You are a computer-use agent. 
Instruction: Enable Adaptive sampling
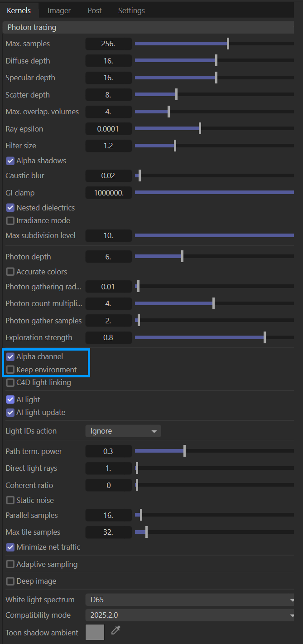10,564
